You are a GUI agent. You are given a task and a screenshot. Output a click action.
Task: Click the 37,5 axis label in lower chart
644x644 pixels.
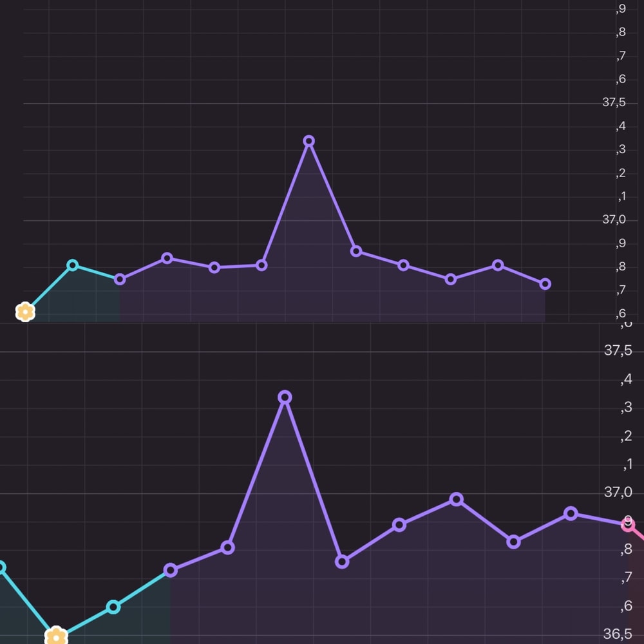618,351
